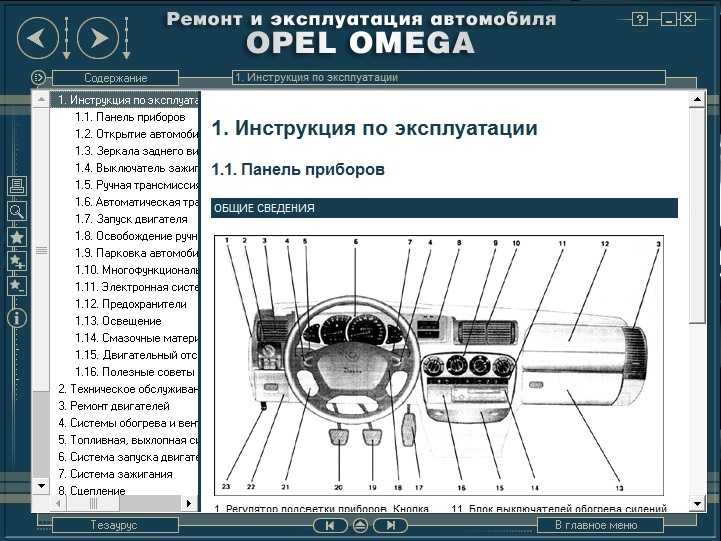Open 8. Сцепление chapter

92,491
